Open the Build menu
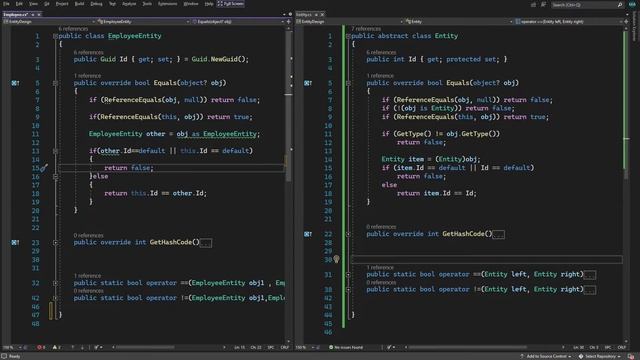The width and height of the screenshot is (640, 360). [x=79, y=4]
